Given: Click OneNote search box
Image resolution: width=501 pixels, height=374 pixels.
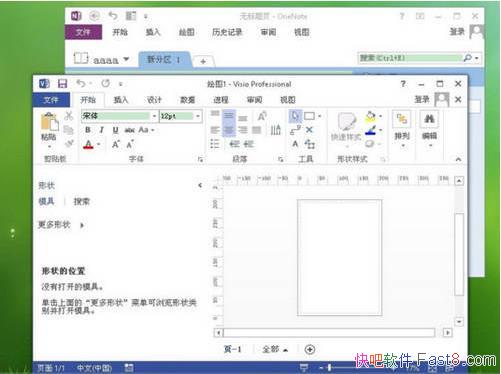Looking at the screenshot, I should pyautogui.click(x=411, y=58).
